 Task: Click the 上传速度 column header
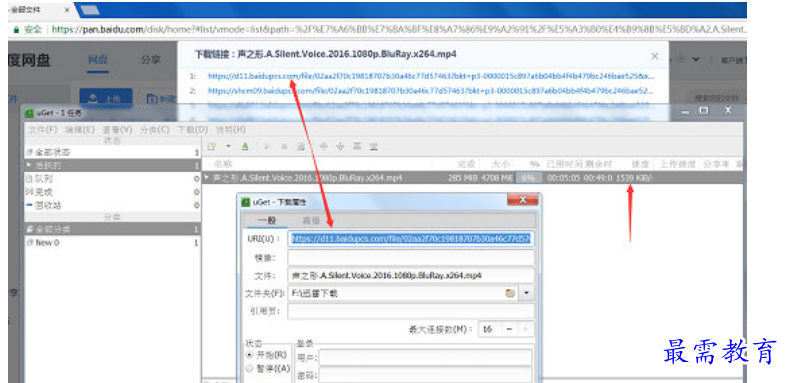(677, 164)
